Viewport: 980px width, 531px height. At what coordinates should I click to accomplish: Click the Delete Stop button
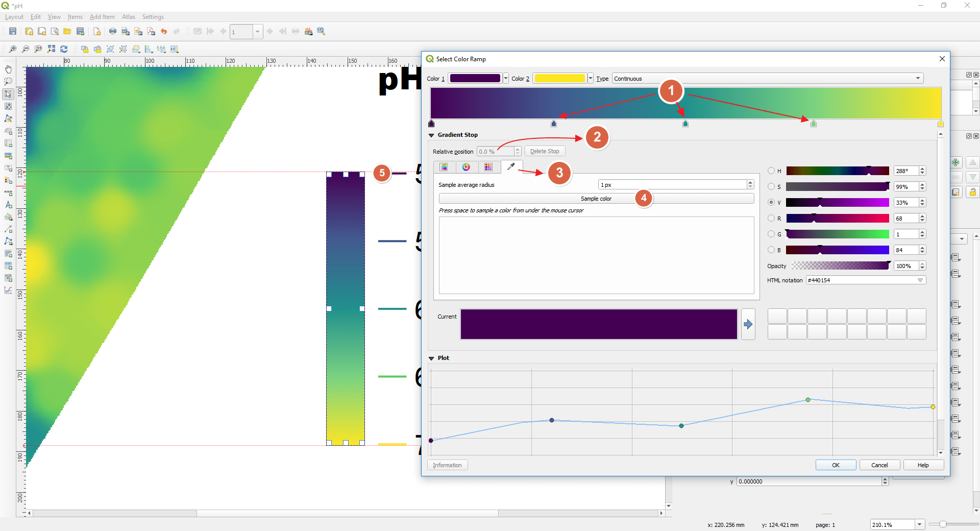[545, 151]
